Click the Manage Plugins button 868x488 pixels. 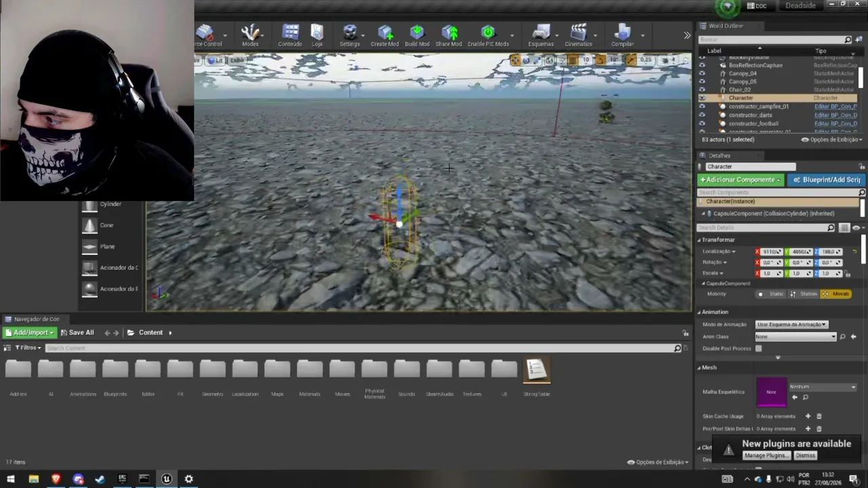click(x=766, y=455)
